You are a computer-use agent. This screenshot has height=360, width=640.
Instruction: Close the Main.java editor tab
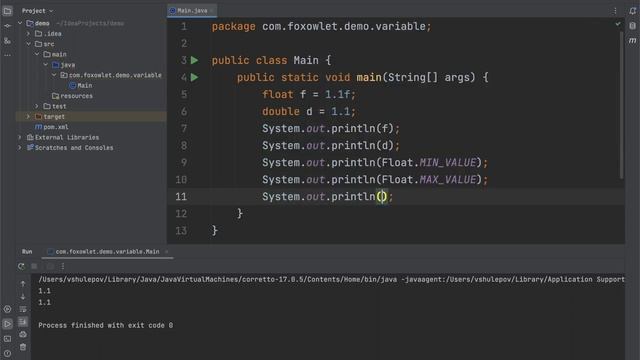pos(212,11)
